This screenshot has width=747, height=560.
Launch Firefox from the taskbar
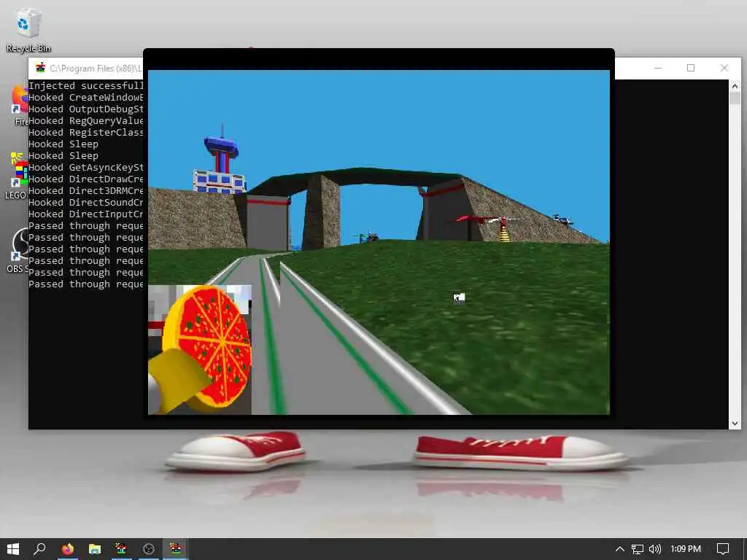click(x=68, y=549)
